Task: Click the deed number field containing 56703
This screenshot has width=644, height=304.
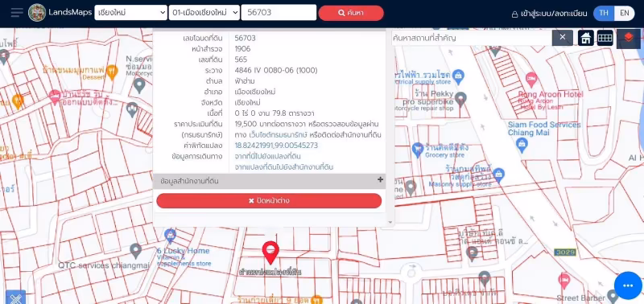Action: (279, 12)
